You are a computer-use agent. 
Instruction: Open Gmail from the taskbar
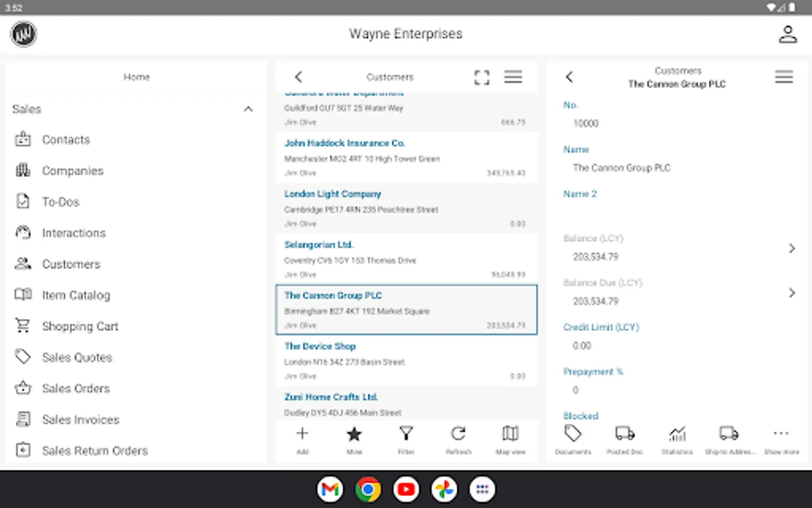pyautogui.click(x=330, y=489)
